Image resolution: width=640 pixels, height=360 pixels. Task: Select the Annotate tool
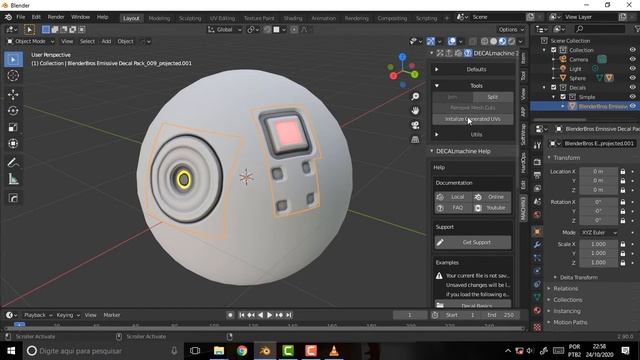click(13, 163)
